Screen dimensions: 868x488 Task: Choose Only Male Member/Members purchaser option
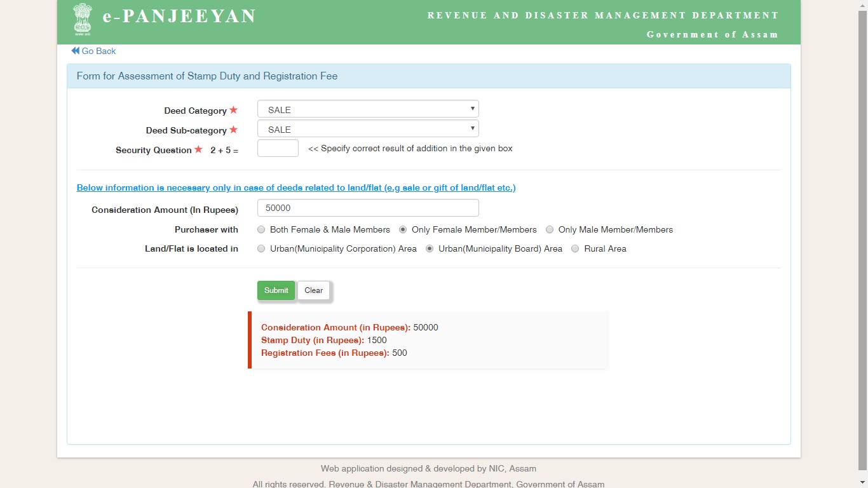[x=549, y=229]
